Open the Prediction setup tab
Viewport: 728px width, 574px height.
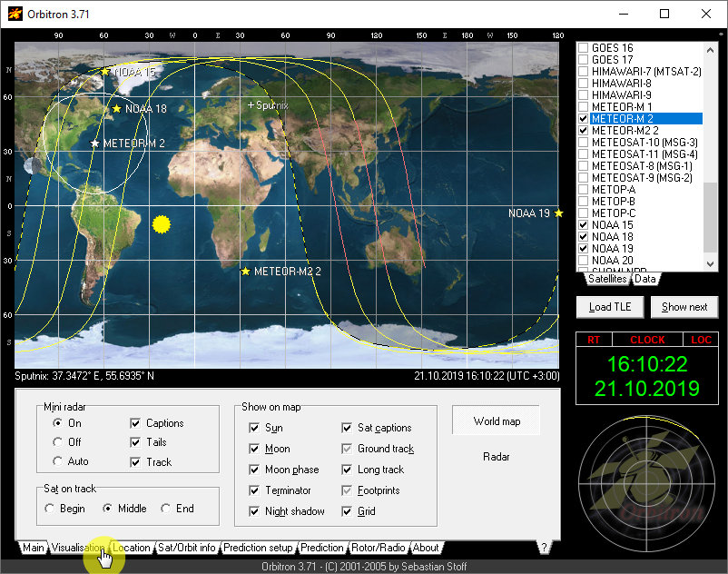258,548
